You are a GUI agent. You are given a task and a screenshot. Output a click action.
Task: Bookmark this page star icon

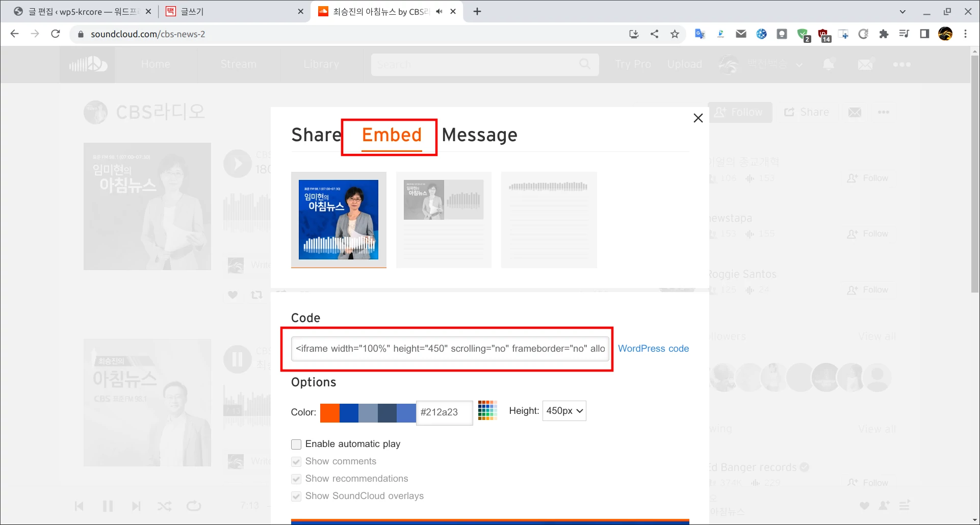pyautogui.click(x=675, y=34)
